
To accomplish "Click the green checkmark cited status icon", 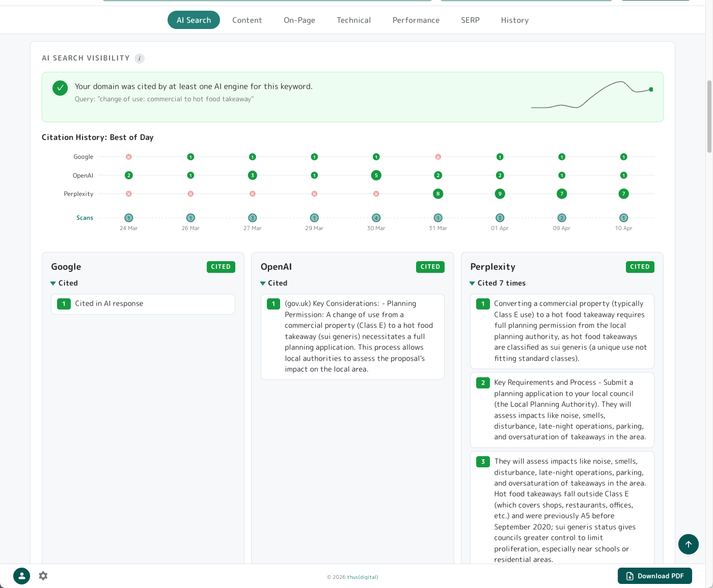I will pyautogui.click(x=60, y=88).
